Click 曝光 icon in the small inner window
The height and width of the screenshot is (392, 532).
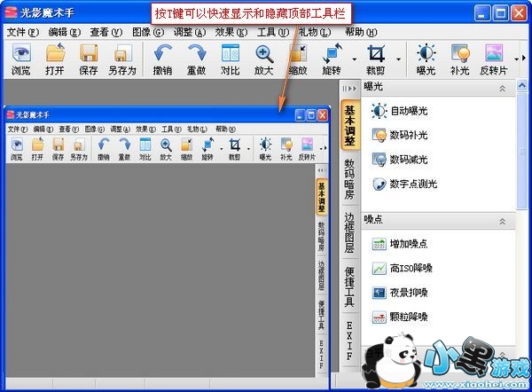tap(265, 145)
